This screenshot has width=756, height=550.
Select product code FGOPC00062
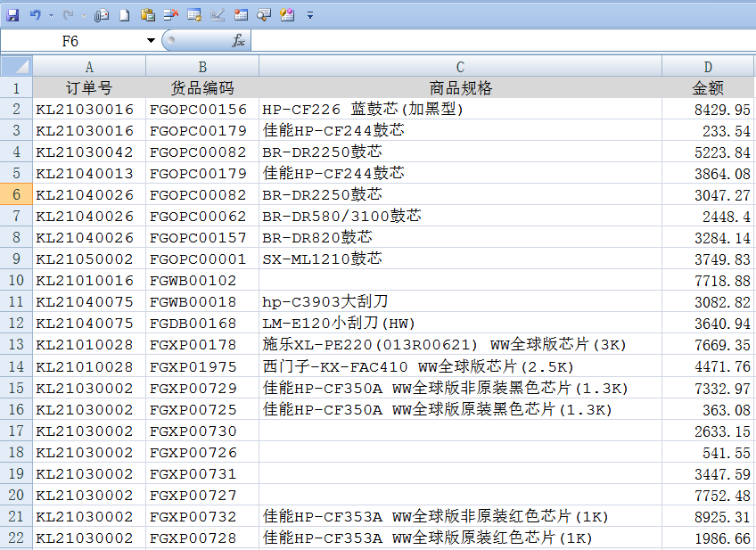(202, 216)
